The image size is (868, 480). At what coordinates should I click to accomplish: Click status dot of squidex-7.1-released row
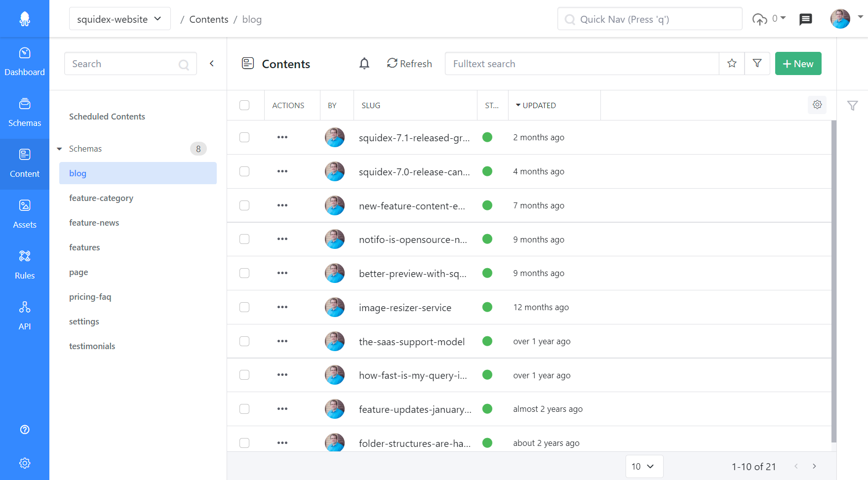[x=487, y=137]
